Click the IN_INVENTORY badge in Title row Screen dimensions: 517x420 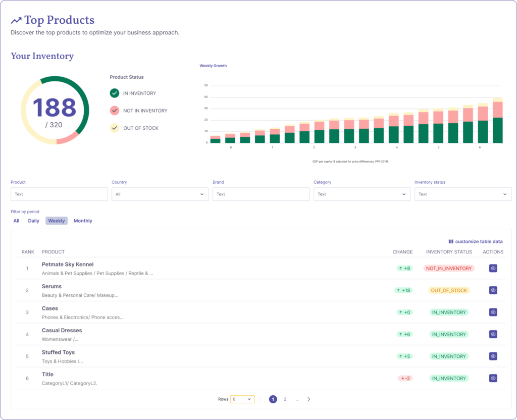coord(449,379)
